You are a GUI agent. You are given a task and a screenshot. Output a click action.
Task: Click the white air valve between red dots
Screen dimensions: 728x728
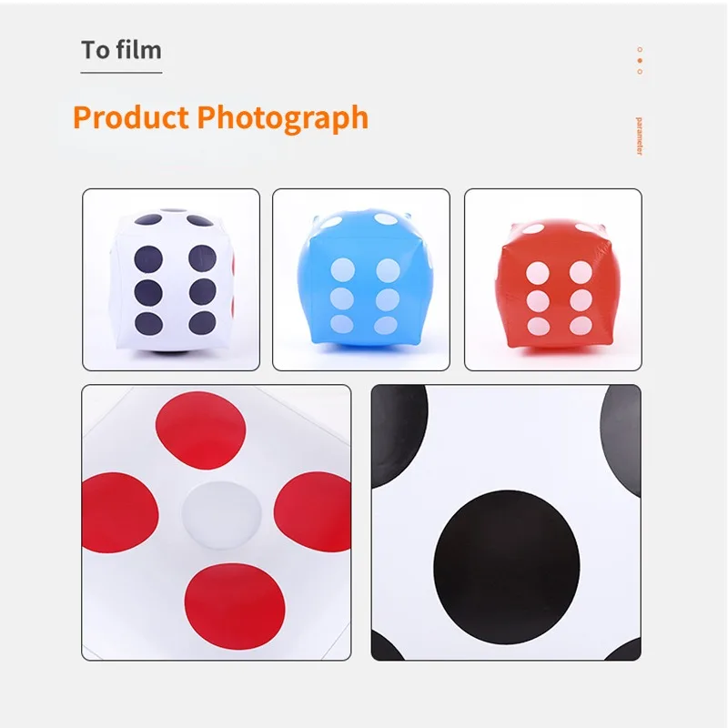221,515
